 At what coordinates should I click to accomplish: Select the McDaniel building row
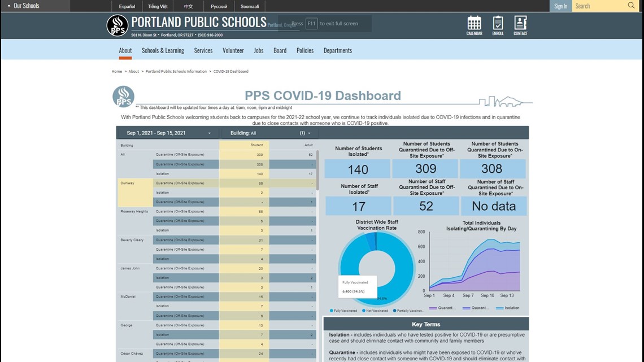(128, 296)
